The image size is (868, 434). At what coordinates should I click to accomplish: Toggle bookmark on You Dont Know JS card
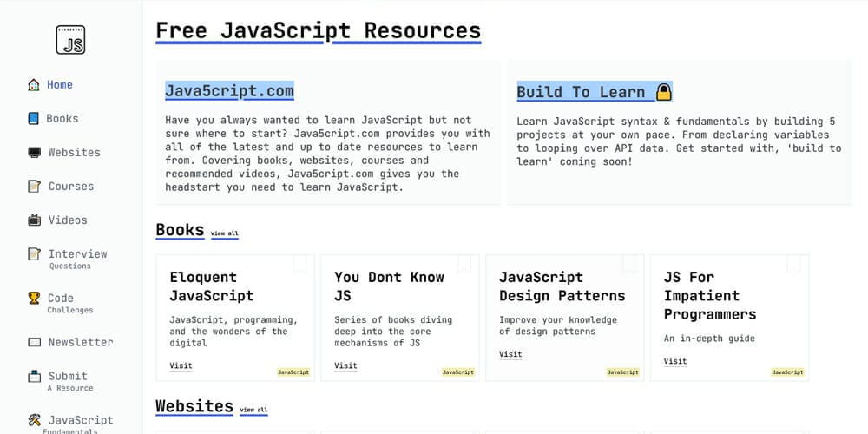tap(464, 263)
